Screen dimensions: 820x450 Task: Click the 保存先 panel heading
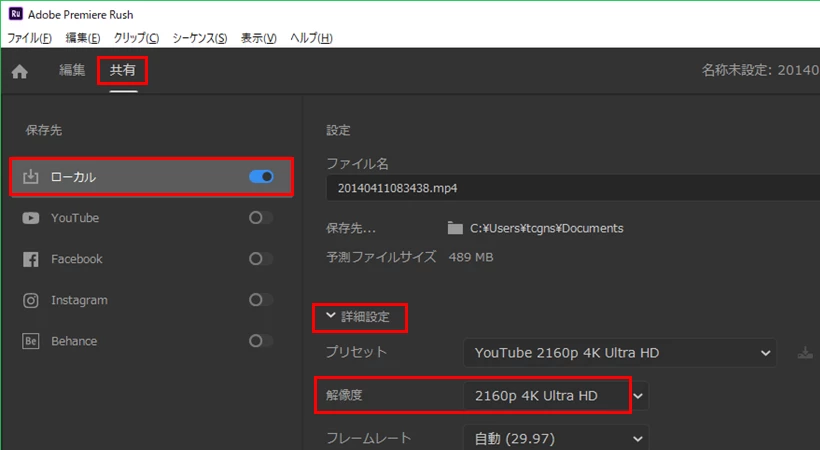click(x=44, y=130)
